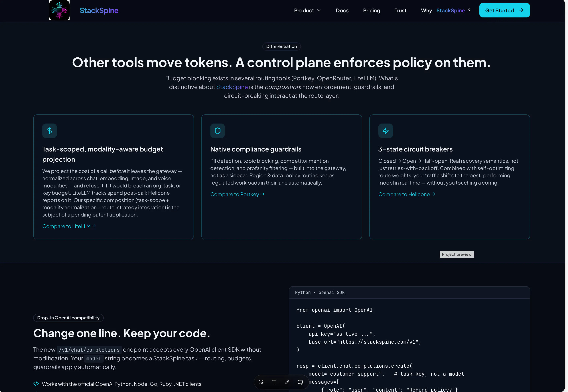The width and height of the screenshot is (568, 392).
Task: Open the StackSpine home link text
Action: (x=99, y=11)
